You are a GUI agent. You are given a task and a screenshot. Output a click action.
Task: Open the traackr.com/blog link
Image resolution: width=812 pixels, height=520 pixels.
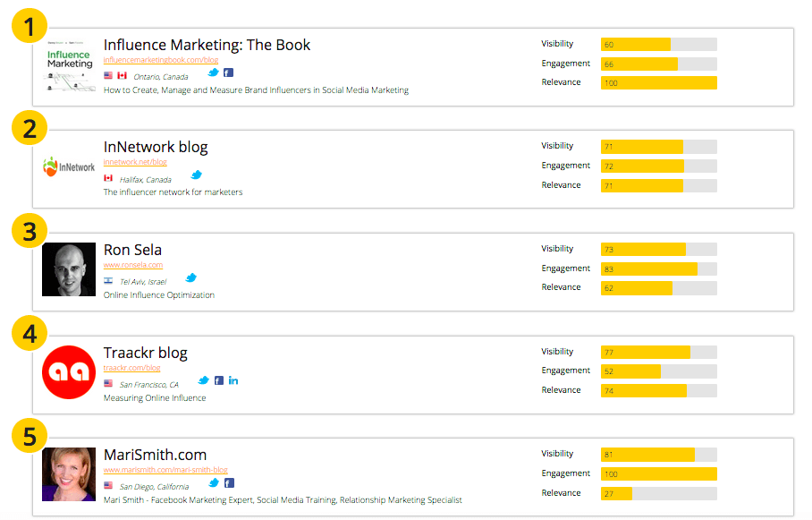click(131, 368)
